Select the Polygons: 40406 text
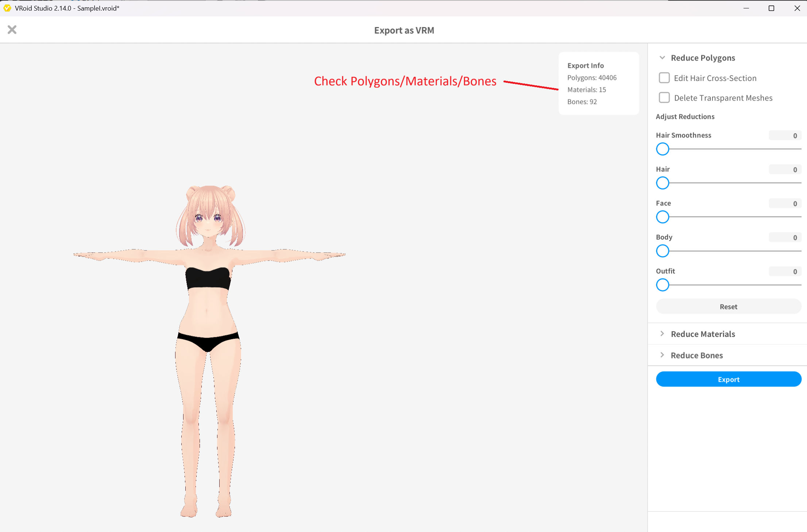The height and width of the screenshot is (532, 807). point(592,78)
